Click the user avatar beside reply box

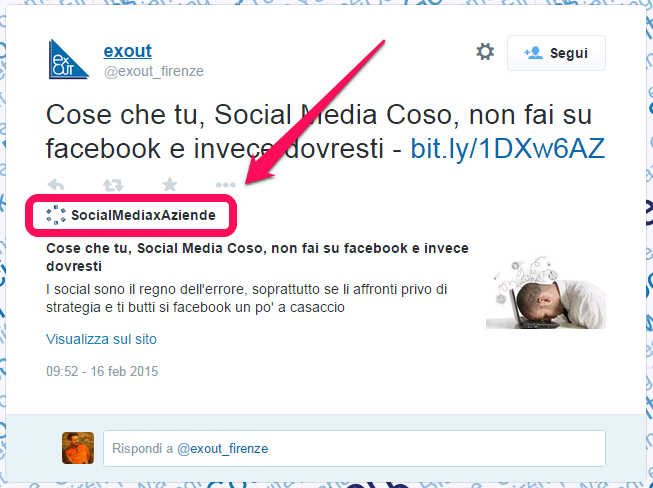(x=78, y=448)
